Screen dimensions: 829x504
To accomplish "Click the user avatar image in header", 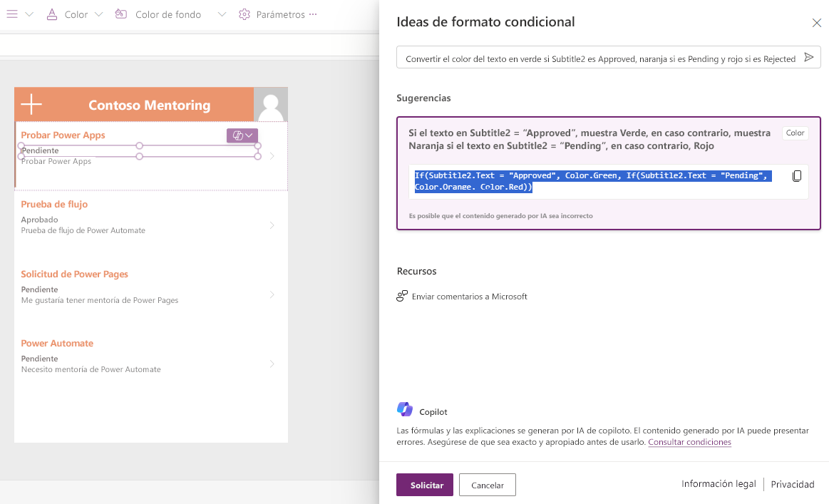I will pyautogui.click(x=271, y=105).
